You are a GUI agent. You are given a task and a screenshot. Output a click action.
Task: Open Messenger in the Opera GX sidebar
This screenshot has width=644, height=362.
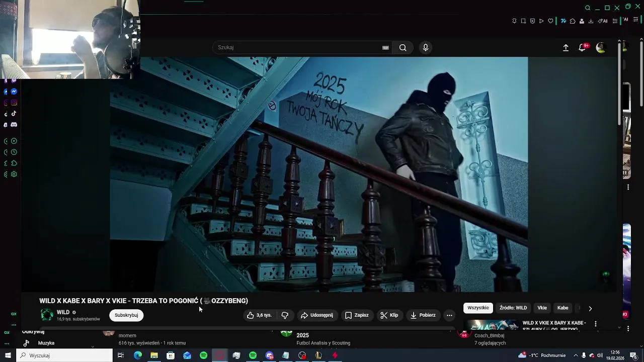click(x=14, y=92)
